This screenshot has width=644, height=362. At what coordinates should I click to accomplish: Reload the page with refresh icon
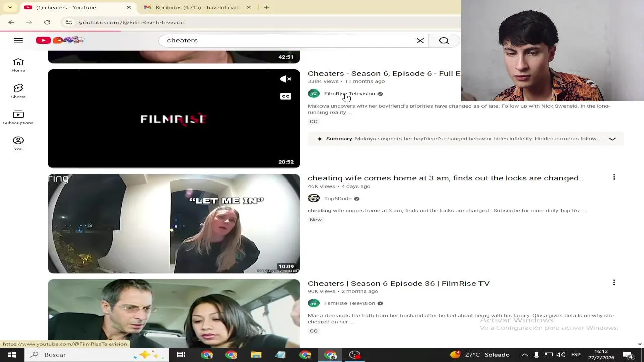tap(47, 22)
